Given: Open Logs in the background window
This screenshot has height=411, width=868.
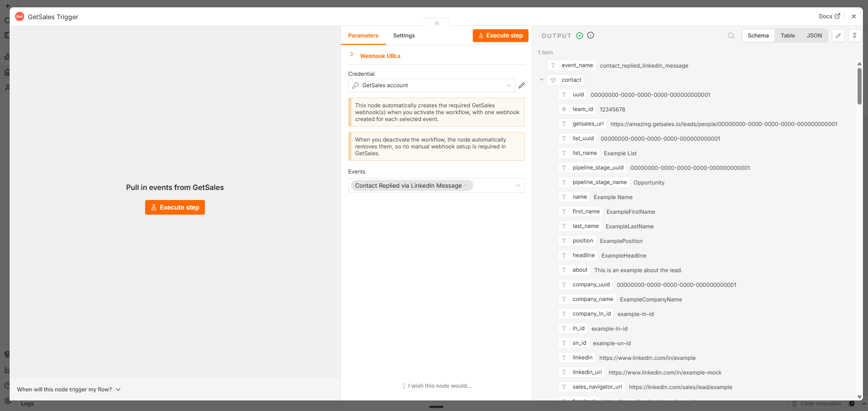Looking at the screenshot, I should click(27, 404).
